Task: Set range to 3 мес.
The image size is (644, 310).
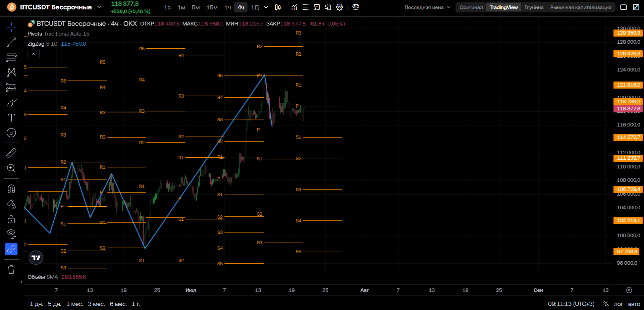Action: [x=96, y=304]
